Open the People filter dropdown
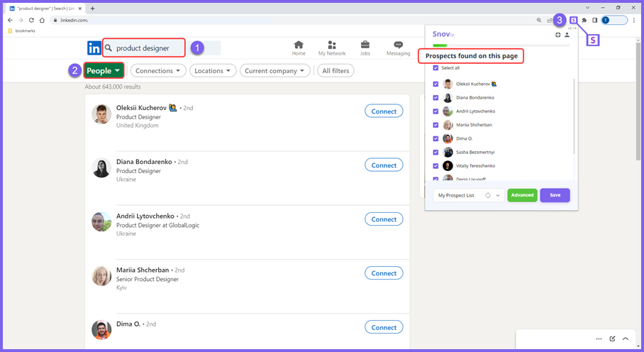Screen dimensions: 644x352 pyautogui.click(x=104, y=71)
